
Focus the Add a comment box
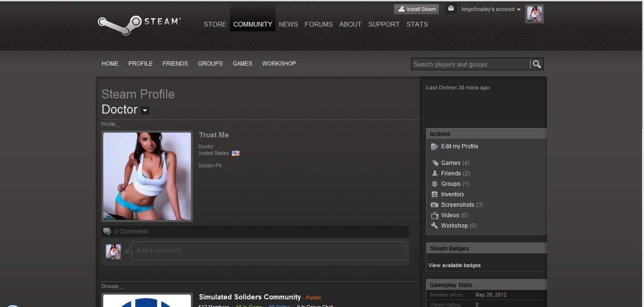(x=269, y=251)
